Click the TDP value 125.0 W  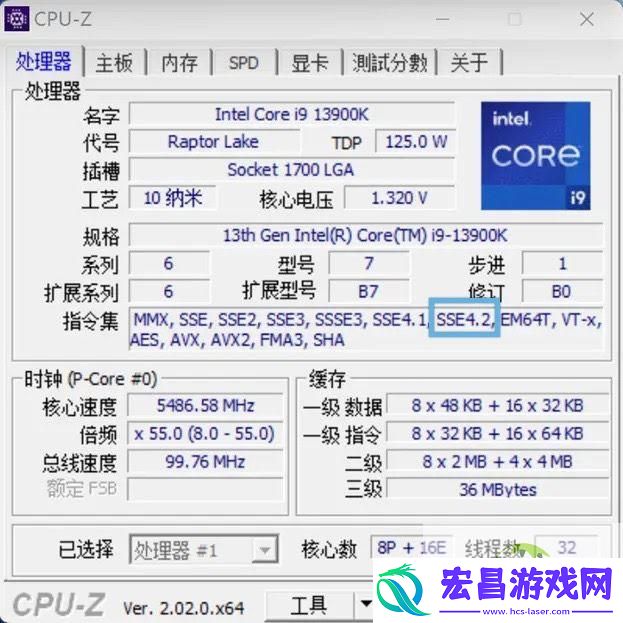click(x=415, y=142)
